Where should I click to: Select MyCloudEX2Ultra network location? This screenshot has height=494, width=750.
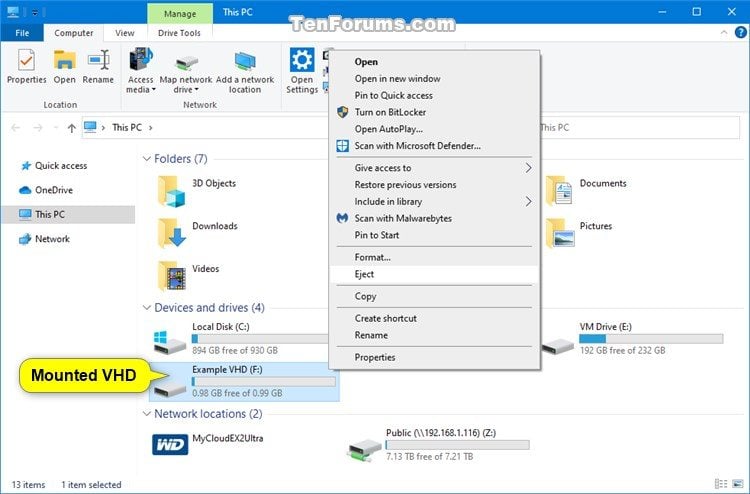(x=208, y=445)
